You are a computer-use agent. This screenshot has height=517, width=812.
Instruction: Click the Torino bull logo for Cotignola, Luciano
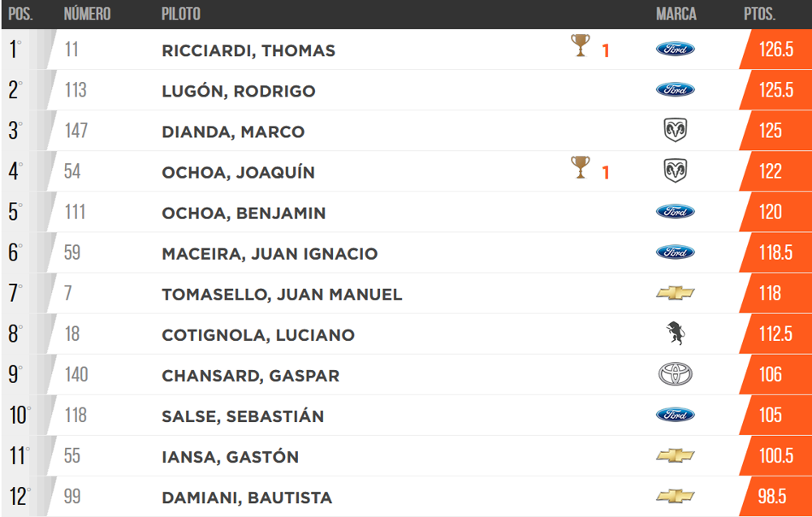tap(676, 334)
